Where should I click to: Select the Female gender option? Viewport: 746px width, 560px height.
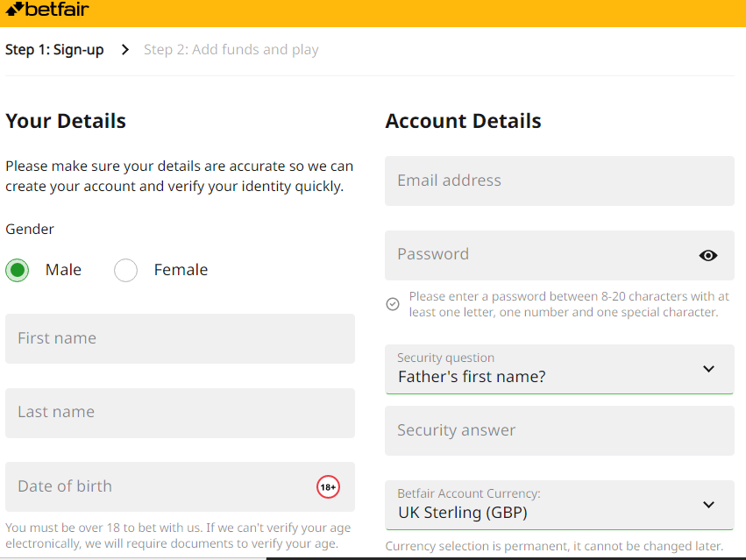[x=125, y=270]
